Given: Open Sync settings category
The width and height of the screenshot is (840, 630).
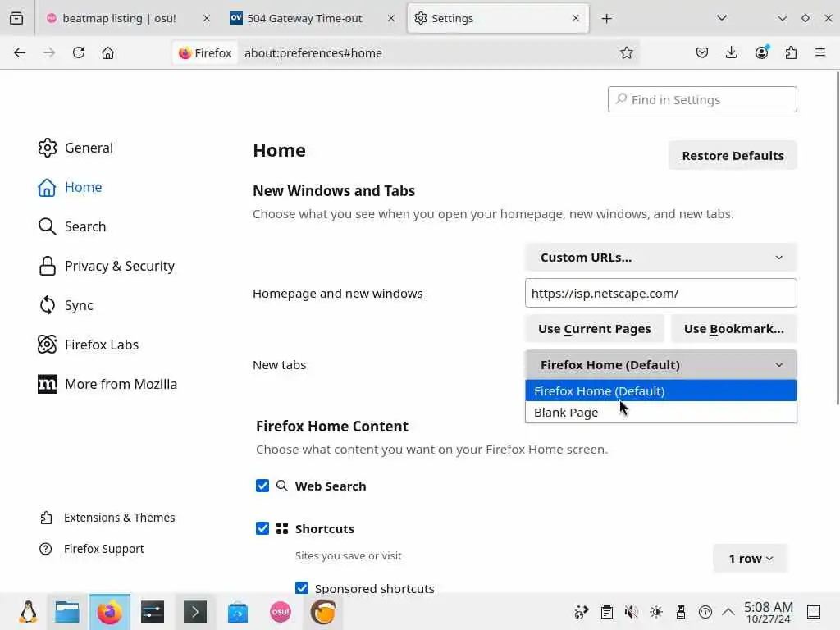Looking at the screenshot, I should coord(66,305).
